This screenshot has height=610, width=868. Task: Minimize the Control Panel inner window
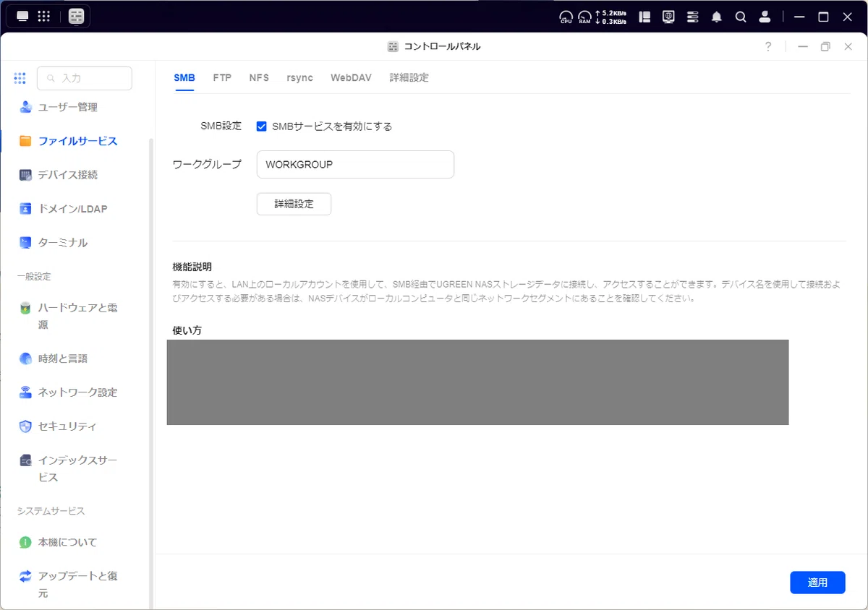pyautogui.click(x=803, y=46)
